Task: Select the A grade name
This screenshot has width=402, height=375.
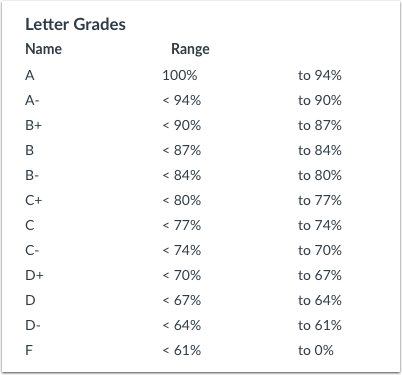Action: tap(30, 75)
